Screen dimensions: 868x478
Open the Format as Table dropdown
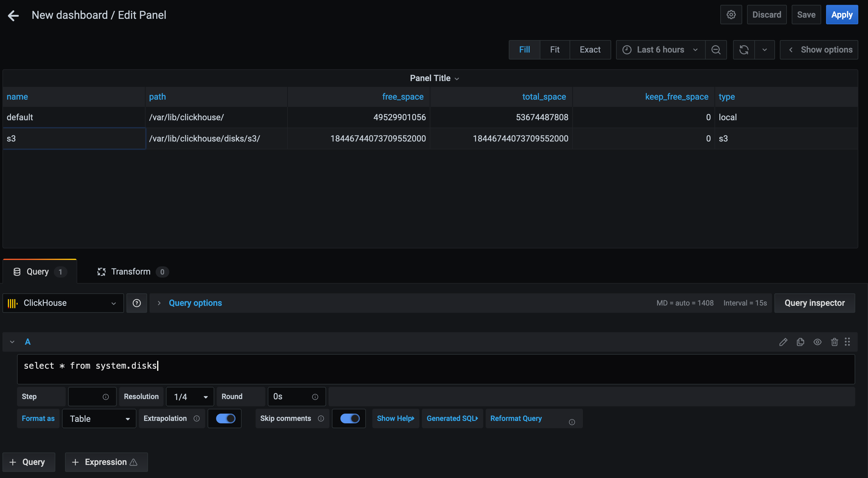pyautogui.click(x=99, y=418)
